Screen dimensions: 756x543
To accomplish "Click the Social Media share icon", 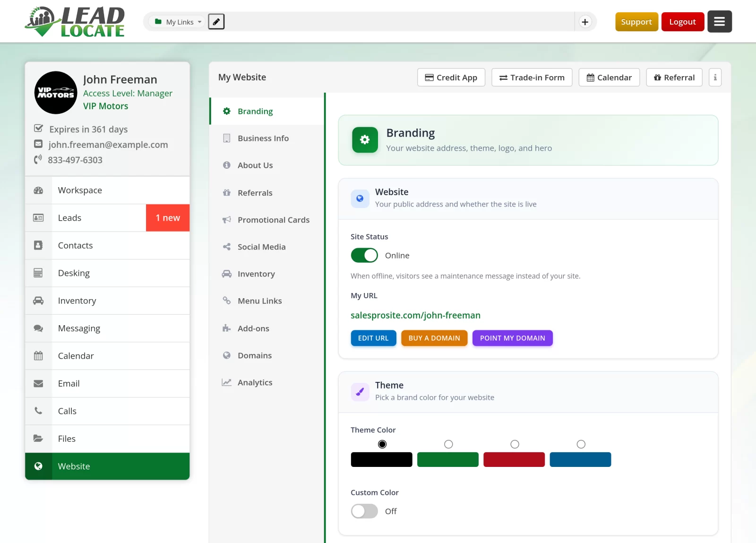I will pos(227,247).
